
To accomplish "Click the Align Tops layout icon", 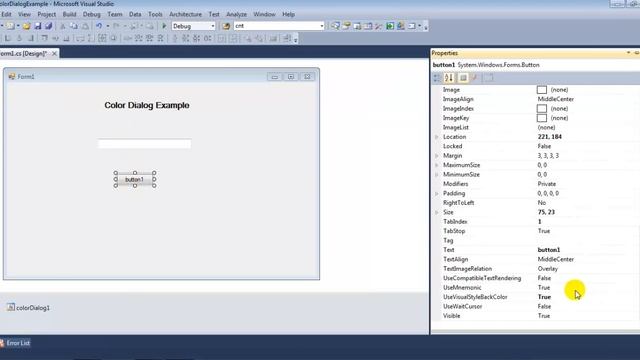I will [44, 38].
